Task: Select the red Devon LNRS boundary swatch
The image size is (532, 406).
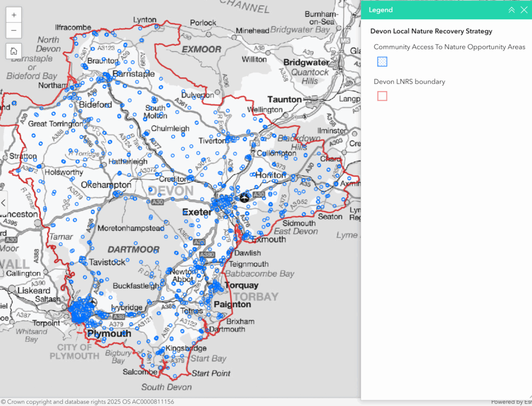Action: click(382, 96)
